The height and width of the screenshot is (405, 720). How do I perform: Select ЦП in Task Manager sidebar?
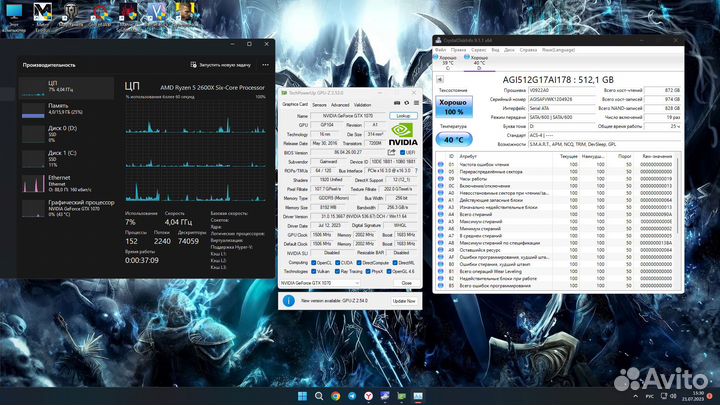pos(66,87)
